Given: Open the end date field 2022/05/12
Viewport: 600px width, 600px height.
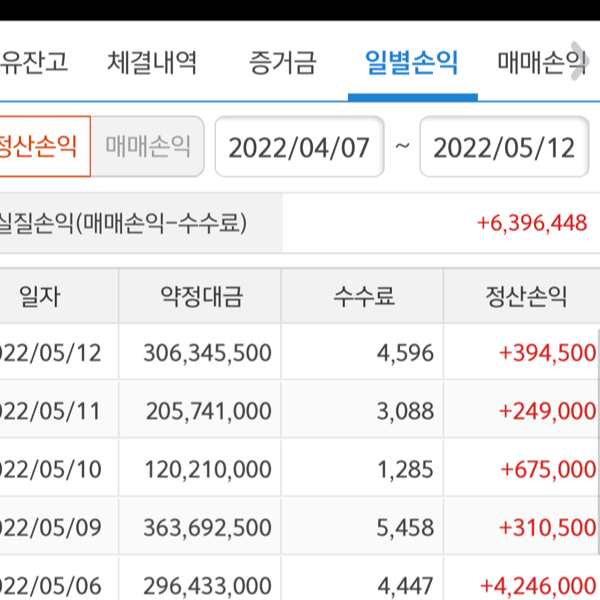Looking at the screenshot, I should click(505, 147).
